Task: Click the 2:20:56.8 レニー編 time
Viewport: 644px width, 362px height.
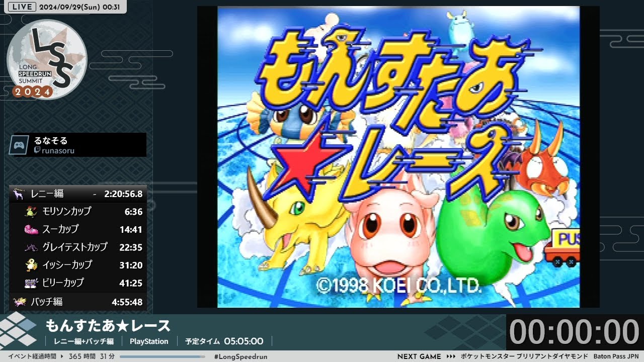Action: click(x=123, y=194)
